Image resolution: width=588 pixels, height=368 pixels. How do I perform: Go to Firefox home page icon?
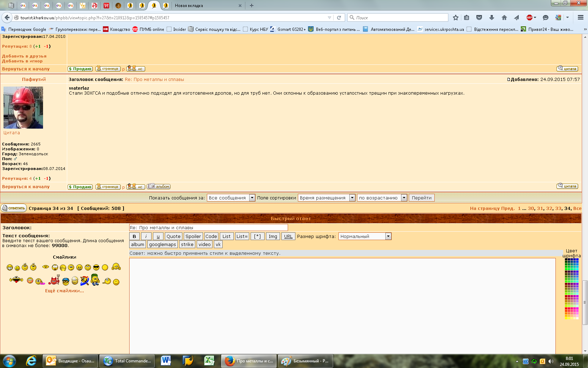(504, 18)
